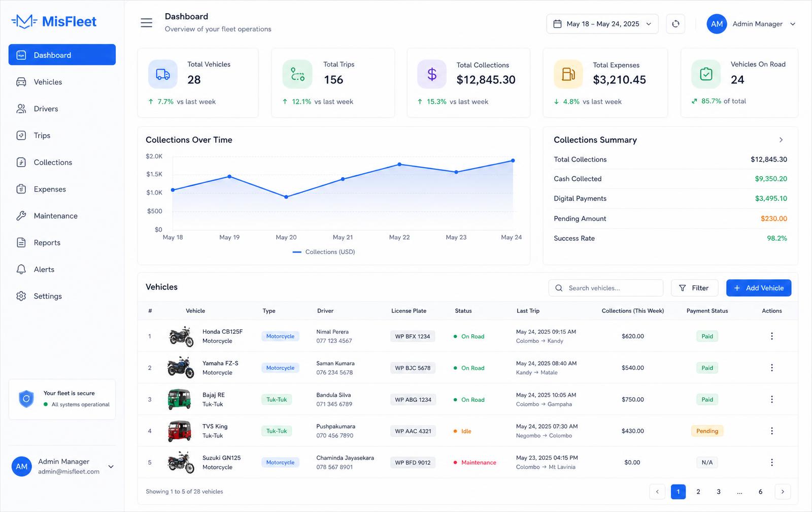This screenshot has width=812, height=512.
Task: Click the $750.00 collections cell
Action: (633, 400)
